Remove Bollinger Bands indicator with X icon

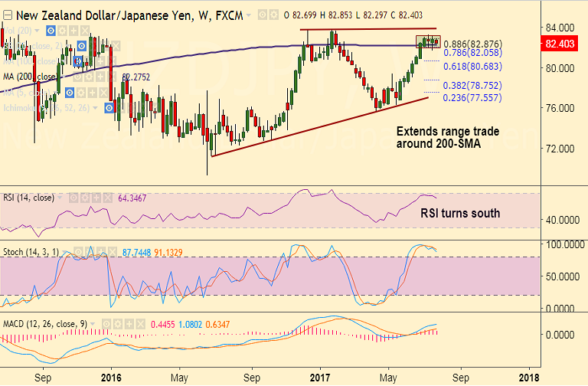point(116,46)
